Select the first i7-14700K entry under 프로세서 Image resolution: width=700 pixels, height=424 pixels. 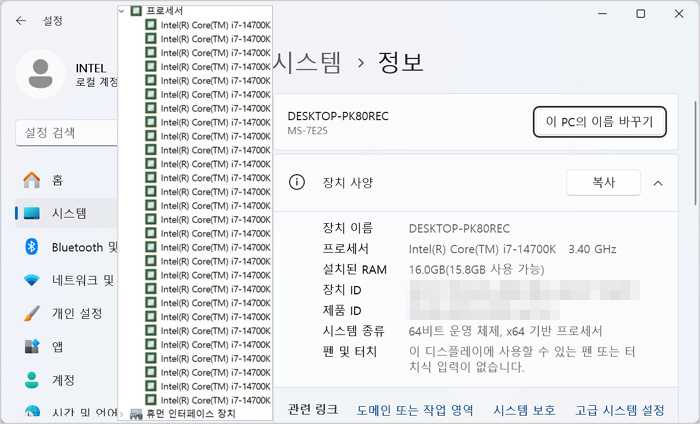[x=215, y=24]
